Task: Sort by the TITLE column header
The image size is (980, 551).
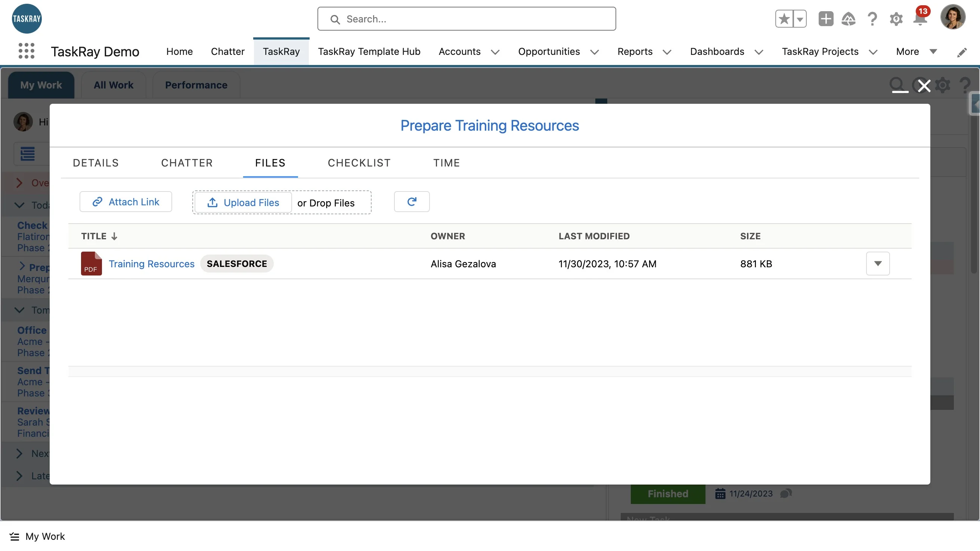Action: coord(94,236)
